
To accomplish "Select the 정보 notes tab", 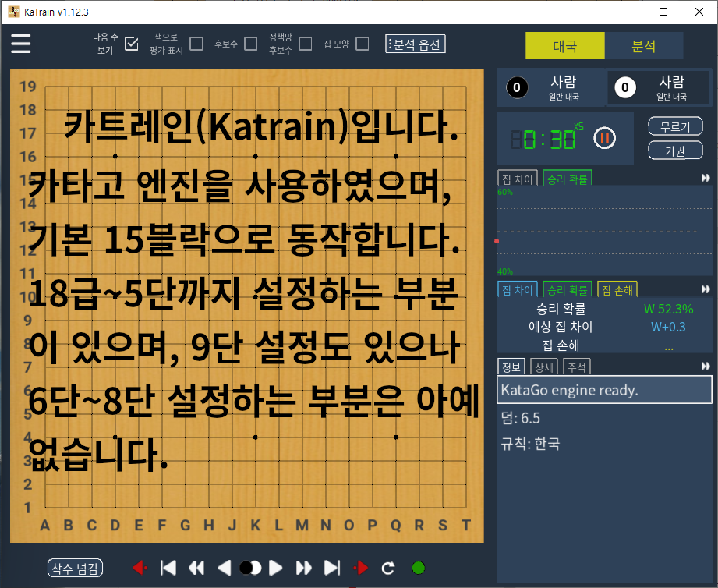I will (511, 367).
